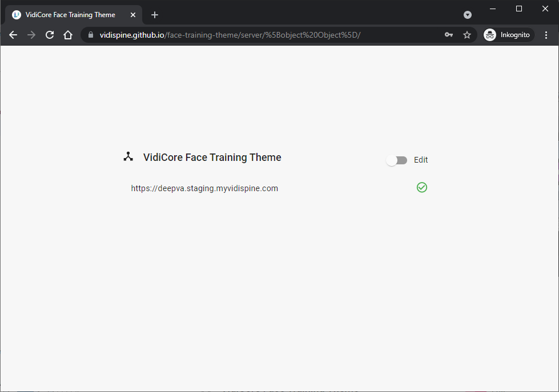Open the Inkognito profile menu

508,35
